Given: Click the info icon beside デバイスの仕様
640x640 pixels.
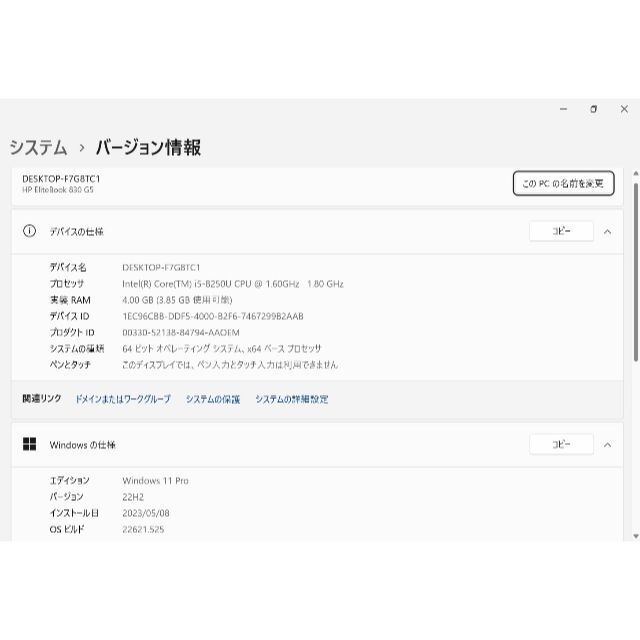Looking at the screenshot, I should tap(29, 231).
